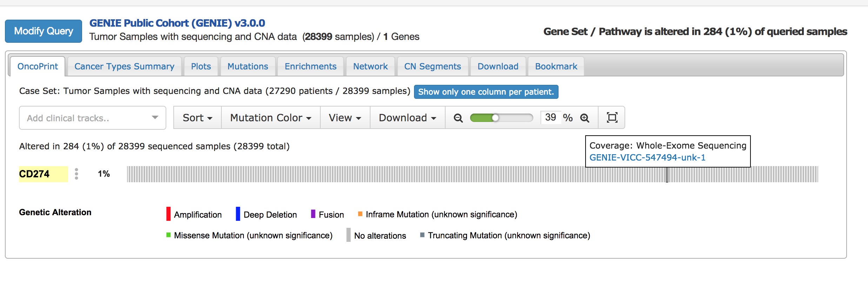This screenshot has width=868, height=286.
Task: Open the Mutations tab
Action: pyautogui.click(x=248, y=66)
